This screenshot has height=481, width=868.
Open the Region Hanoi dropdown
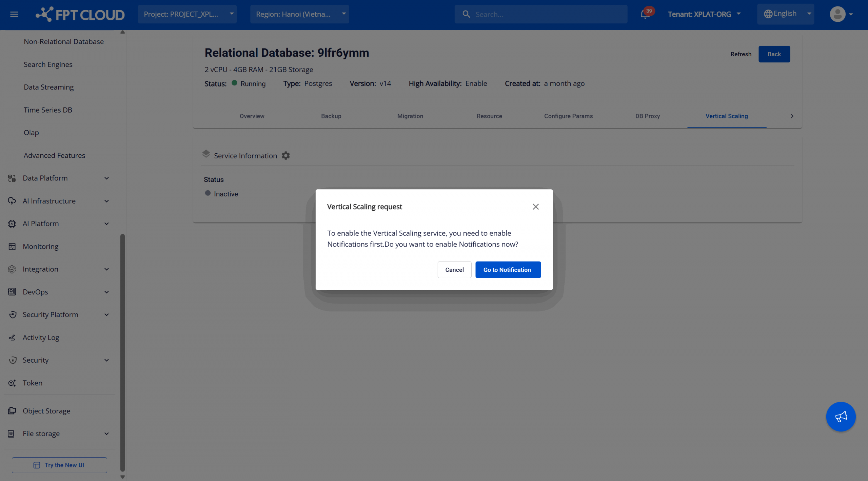click(300, 14)
